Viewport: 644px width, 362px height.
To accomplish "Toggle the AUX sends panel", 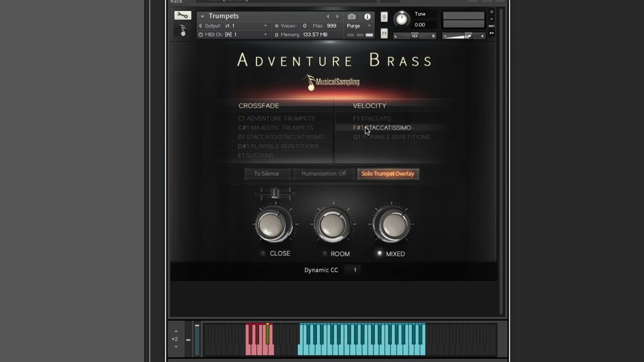I will pyautogui.click(x=492, y=26).
